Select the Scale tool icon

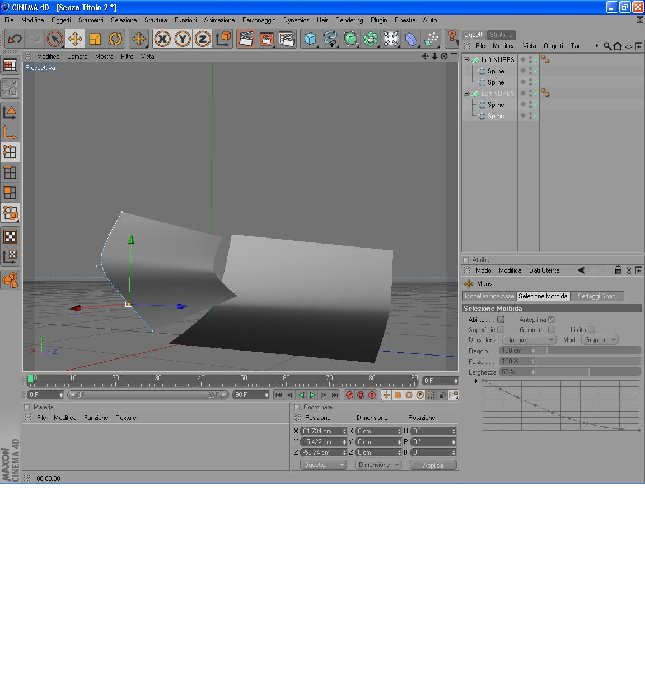95,39
